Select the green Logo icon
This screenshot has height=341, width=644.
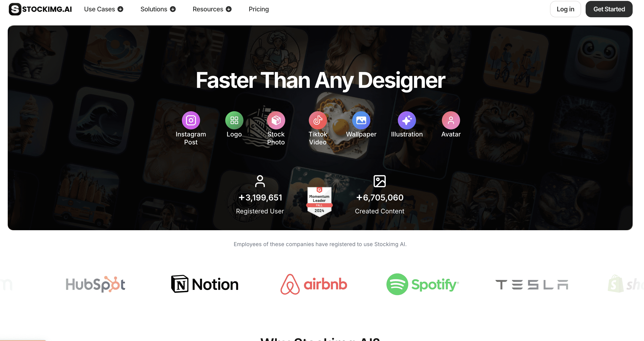pos(234,120)
